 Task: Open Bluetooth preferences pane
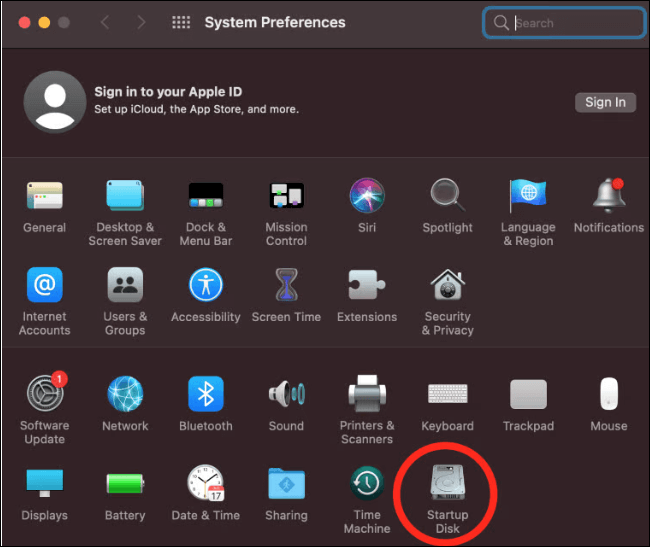pyautogui.click(x=205, y=395)
